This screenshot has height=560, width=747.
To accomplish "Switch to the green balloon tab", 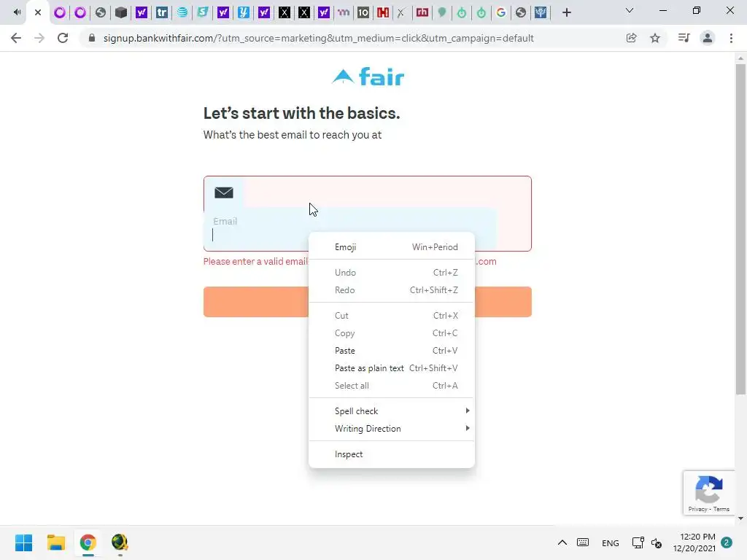I will 441,12.
